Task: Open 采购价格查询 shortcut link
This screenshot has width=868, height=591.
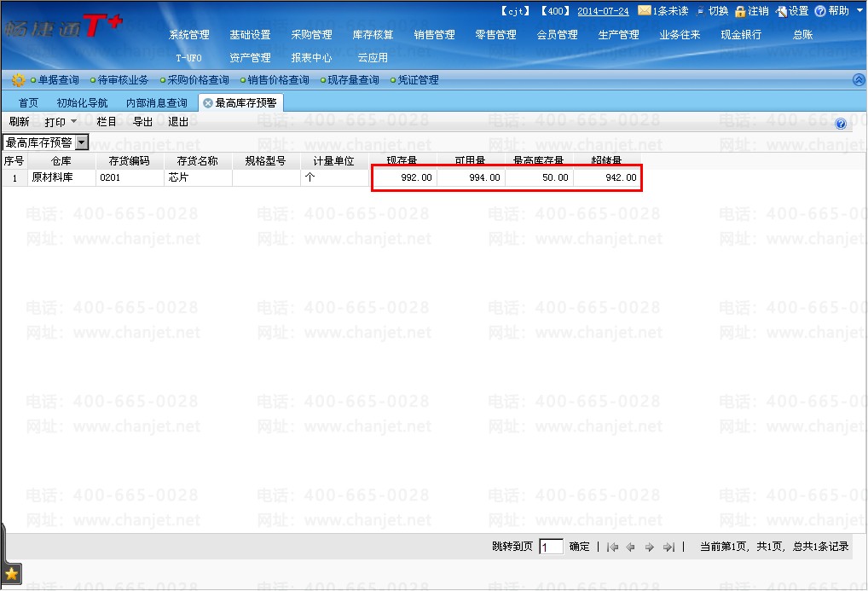Action: (x=198, y=80)
